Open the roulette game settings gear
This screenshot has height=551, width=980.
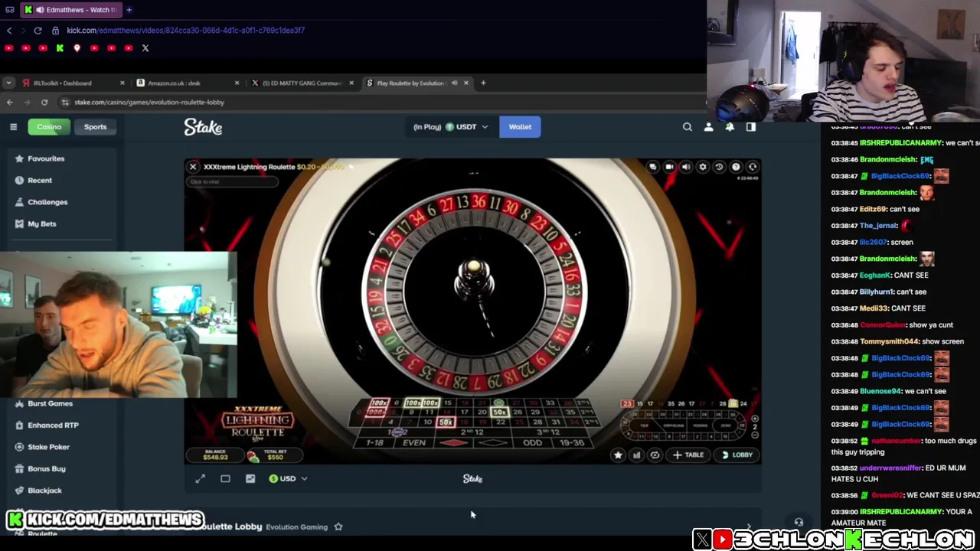[703, 167]
